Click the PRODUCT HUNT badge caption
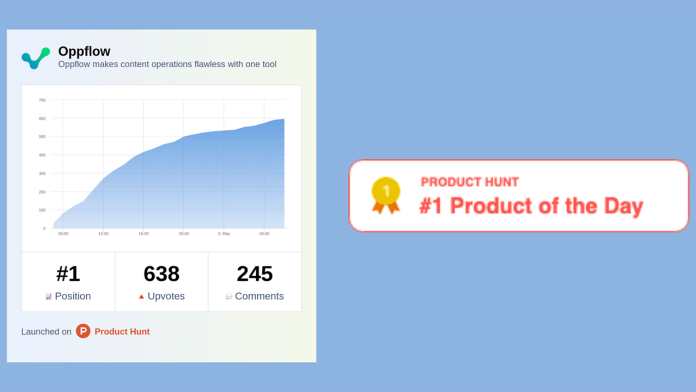The image size is (696, 392). click(470, 182)
